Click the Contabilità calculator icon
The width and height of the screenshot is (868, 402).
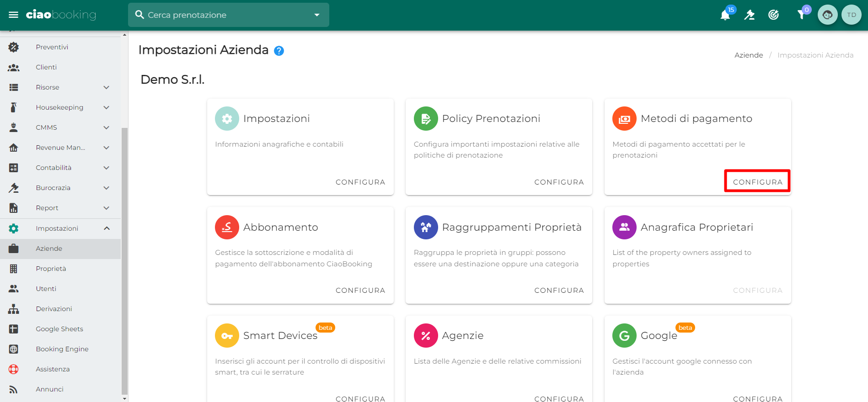[x=14, y=168]
